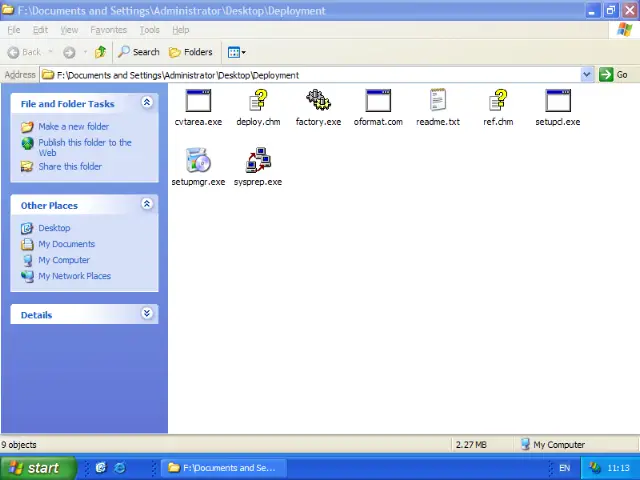This screenshot has height=480, width=640.
Task: Click the system tray network icon
Action: [x=595, y=468]
